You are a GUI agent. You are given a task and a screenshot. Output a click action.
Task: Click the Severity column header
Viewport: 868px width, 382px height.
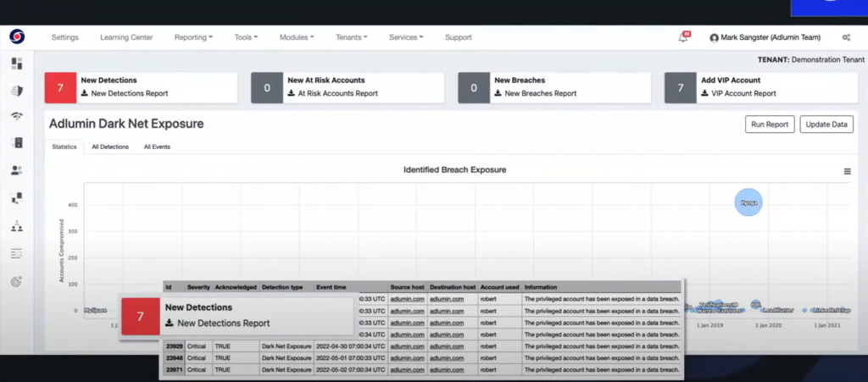pyautogui.click(x=198, y=287)
